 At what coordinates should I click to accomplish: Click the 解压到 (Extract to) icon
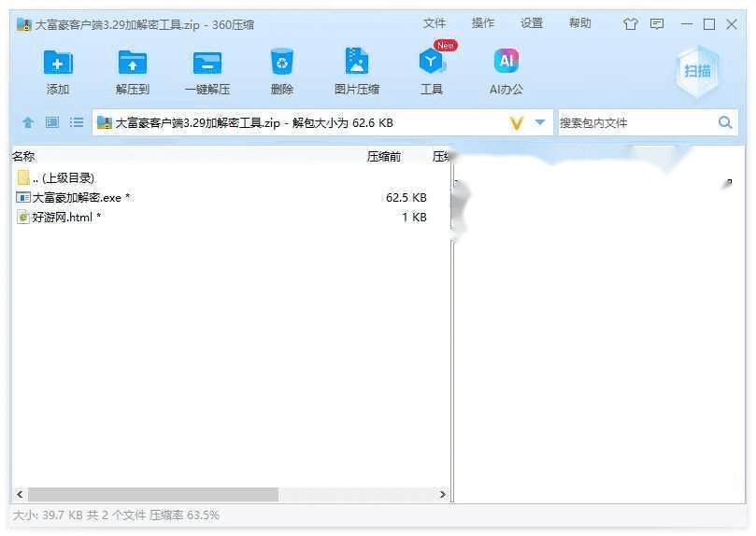point(133,63)
